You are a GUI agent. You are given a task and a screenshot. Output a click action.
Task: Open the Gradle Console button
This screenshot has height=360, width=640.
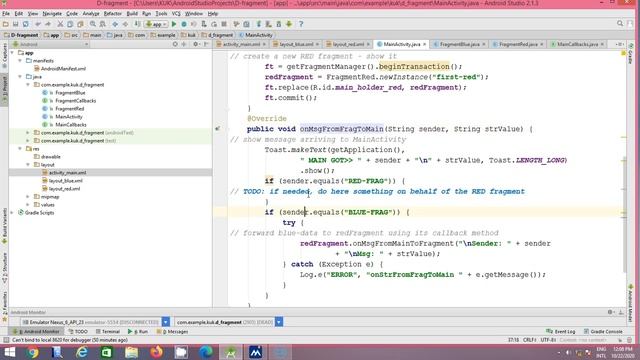pos(603,331)
